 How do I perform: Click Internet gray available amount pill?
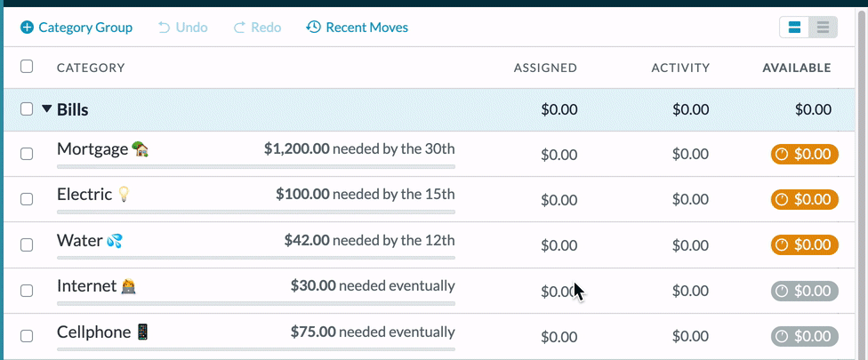804,291
